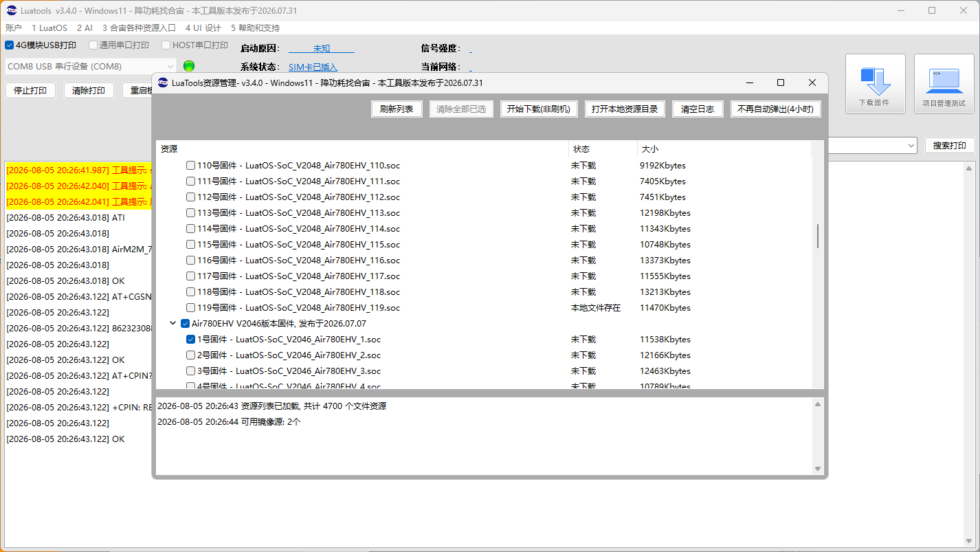Click the 未知 startup reason link

coord(322,49)
